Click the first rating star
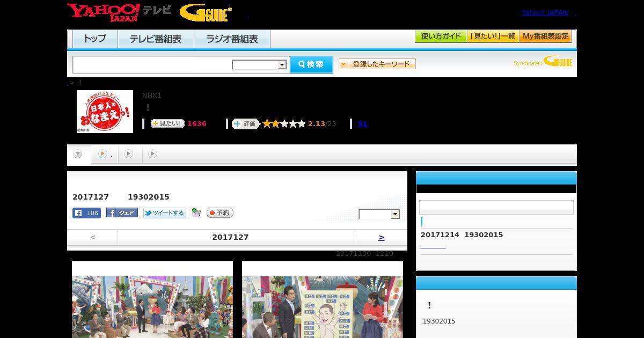 267,124
